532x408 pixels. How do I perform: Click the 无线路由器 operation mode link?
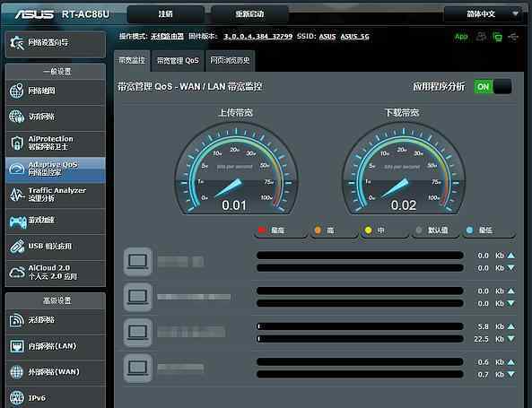coord(167,36)
